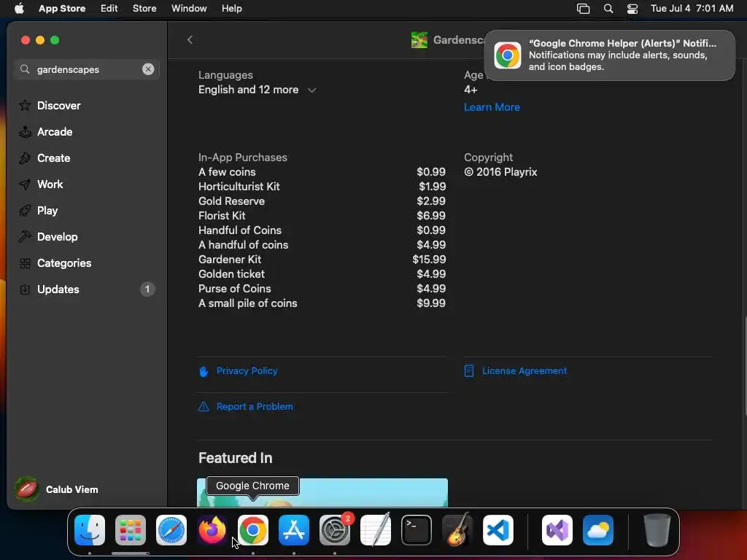Click the Purse of Coins row
The width and height of the screenshot is (747, 560).
tap(322, 289)
